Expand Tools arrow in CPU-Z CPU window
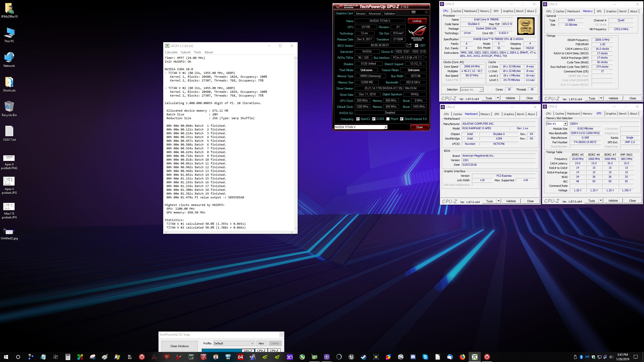 coord(498,98)
